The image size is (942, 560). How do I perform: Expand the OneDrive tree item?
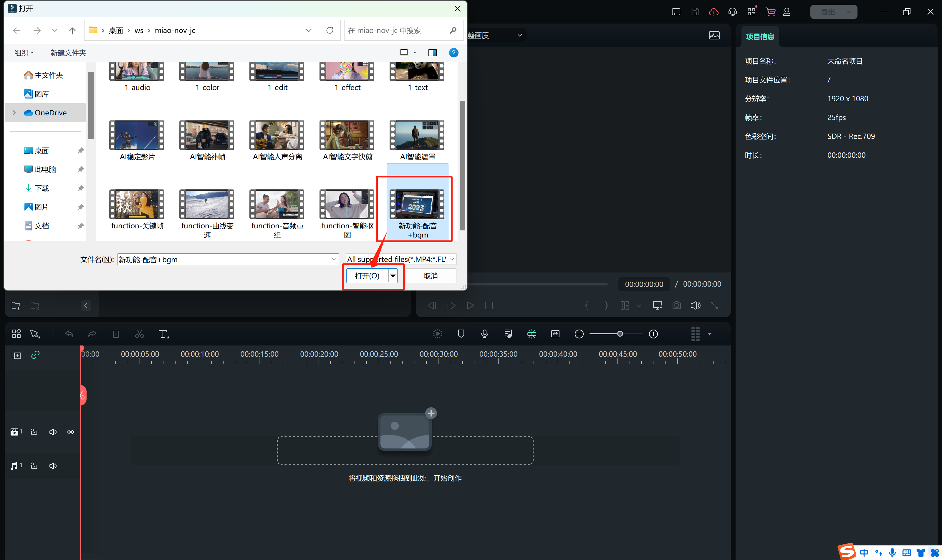(14, 113)
